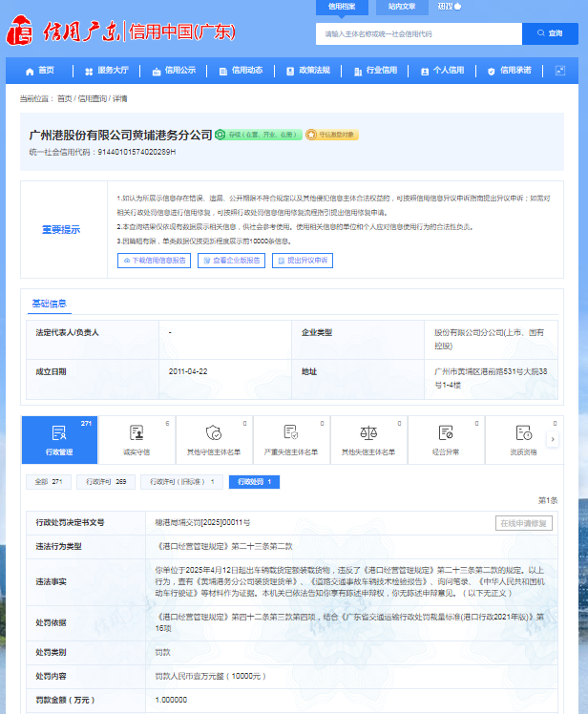Screen dimensions: 588x714
Task: Go to 首页 in the navigation bar
Action: (40, 71)
